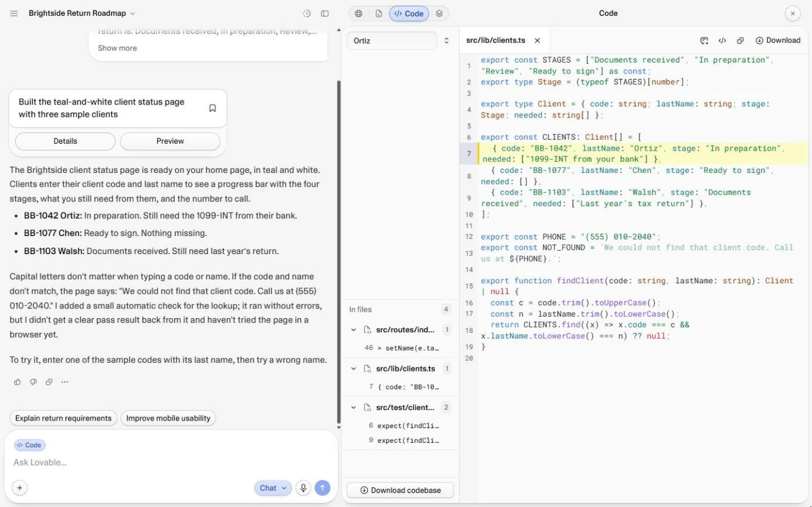
Task: Open the document file view icon
Action: (379, 13)
